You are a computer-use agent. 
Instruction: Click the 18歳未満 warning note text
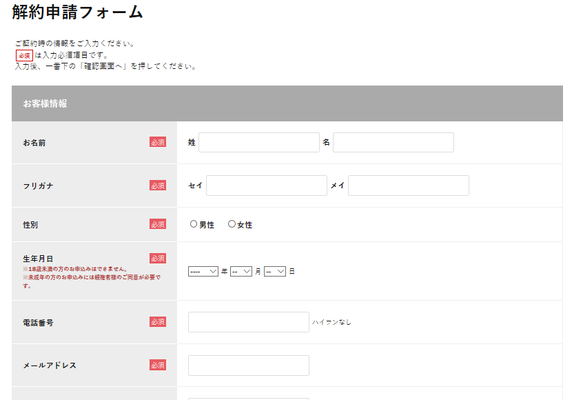click(75, 269)
